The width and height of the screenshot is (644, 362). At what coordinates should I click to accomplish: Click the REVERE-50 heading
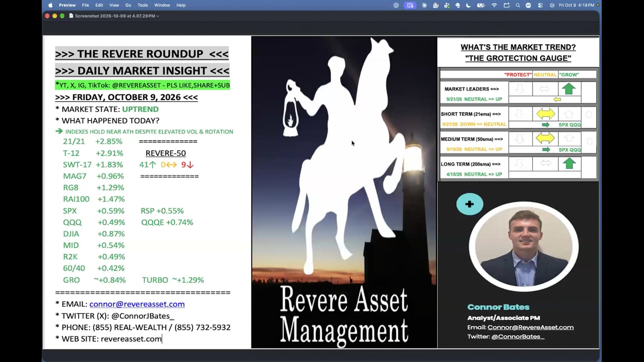(x=166, y=153)
